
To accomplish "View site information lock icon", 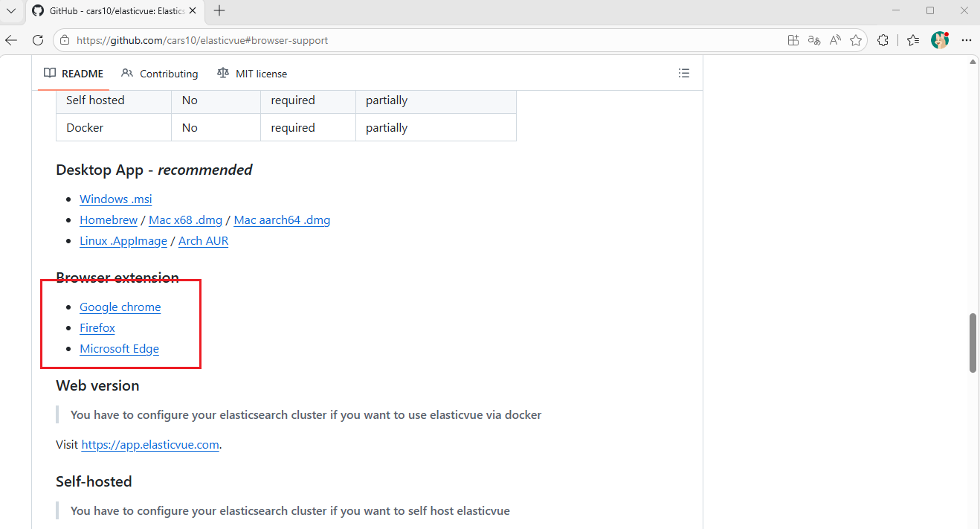I will point(65,40).
